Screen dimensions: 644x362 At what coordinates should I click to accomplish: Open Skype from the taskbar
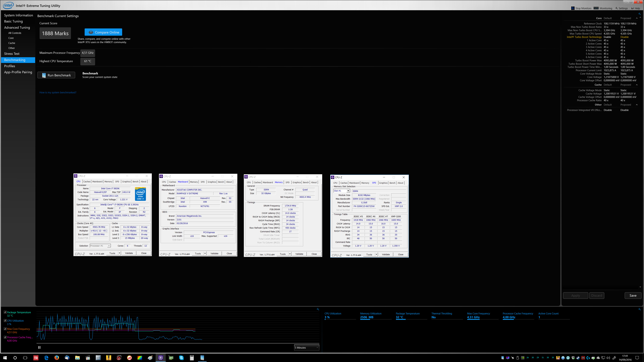pyautogui.click(x=181, y=358)
